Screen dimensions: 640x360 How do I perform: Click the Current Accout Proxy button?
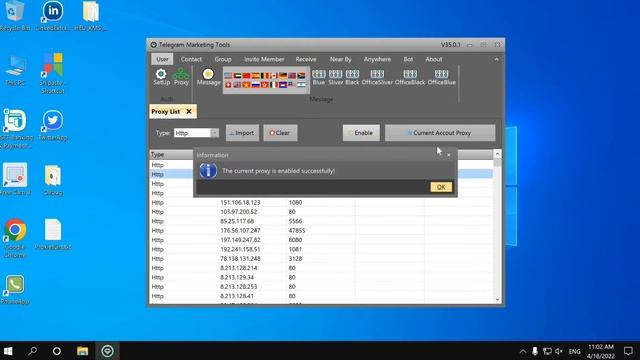(440, 133)
